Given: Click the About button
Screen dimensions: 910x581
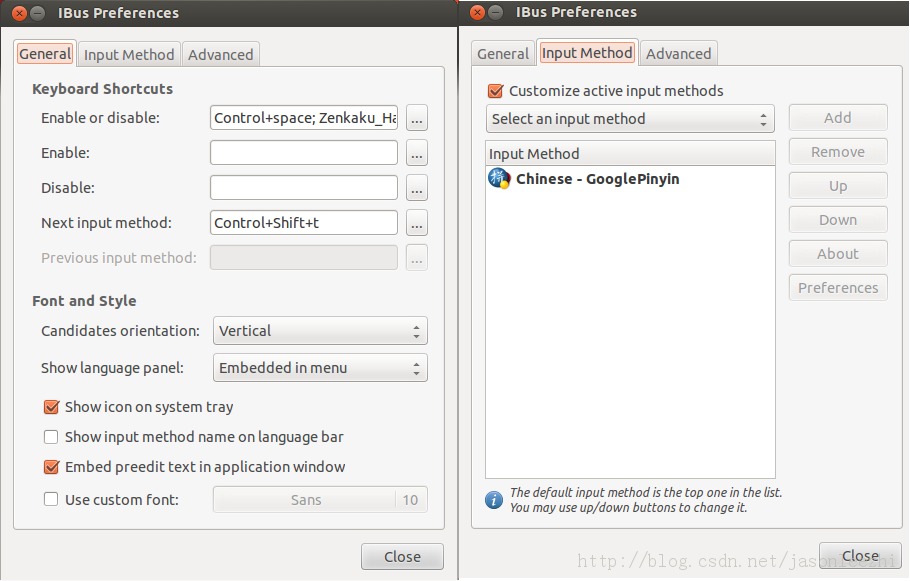Looking at the screenshot, I should pos(837,253).
